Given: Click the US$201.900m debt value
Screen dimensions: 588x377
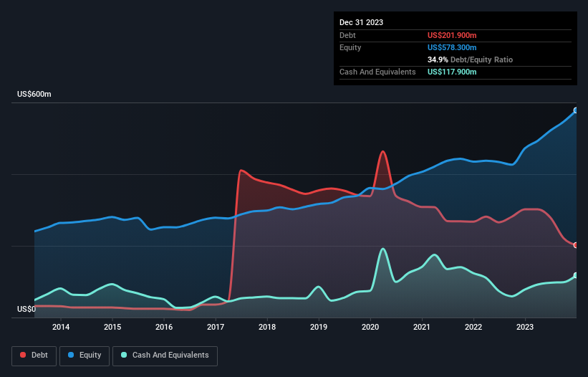Looking at the screenshot, I should (452, 35).
